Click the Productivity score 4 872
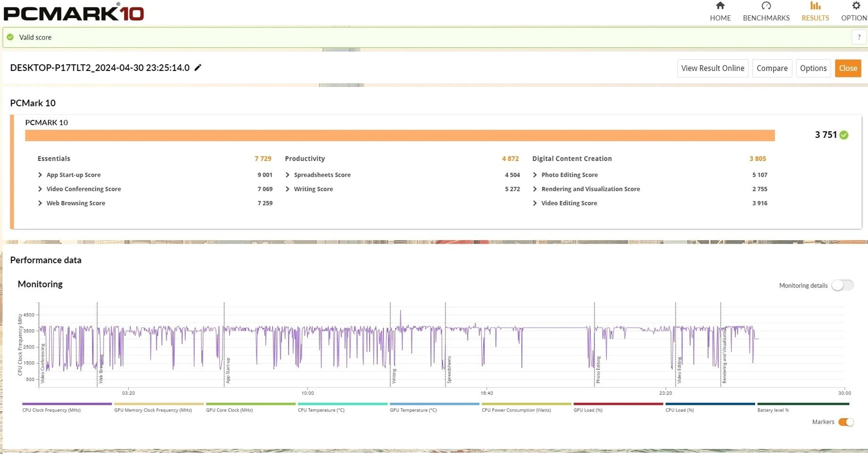Viewport: 868px width, 454px height. [510, 159]
